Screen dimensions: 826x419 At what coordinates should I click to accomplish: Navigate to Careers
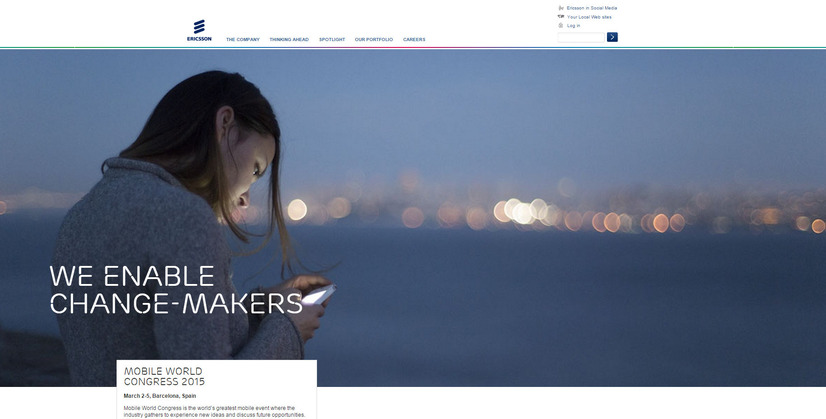click(414, 40)
